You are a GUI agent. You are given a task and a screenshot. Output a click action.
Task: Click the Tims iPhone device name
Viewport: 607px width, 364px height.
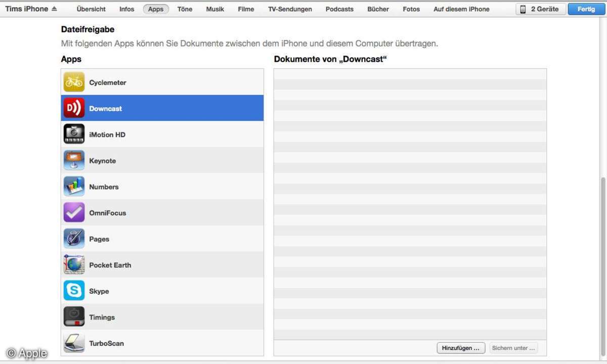[26, 9]
